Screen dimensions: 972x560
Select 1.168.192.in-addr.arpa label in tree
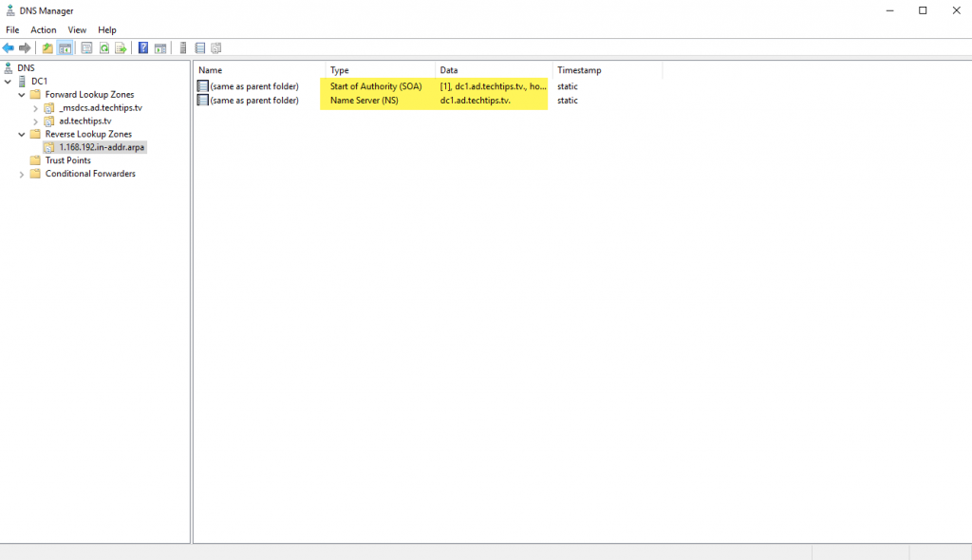(x=102, y=148)
